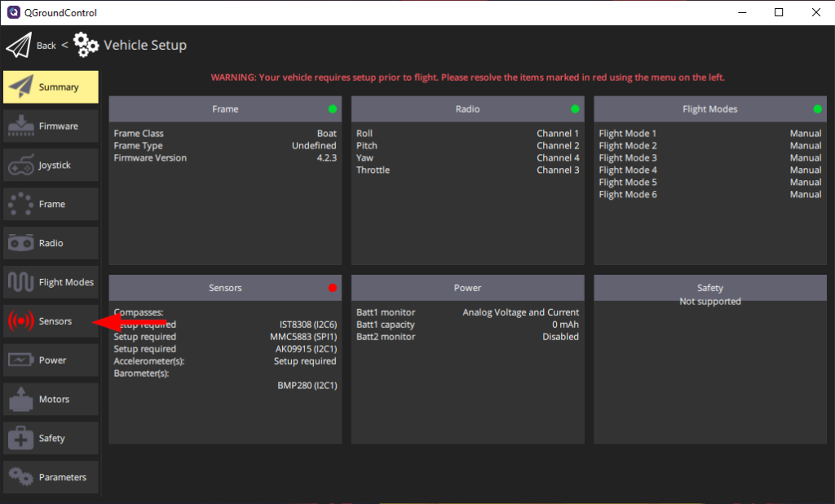
Task: Click the chevron next to Back
Action: tap(64, 46)
